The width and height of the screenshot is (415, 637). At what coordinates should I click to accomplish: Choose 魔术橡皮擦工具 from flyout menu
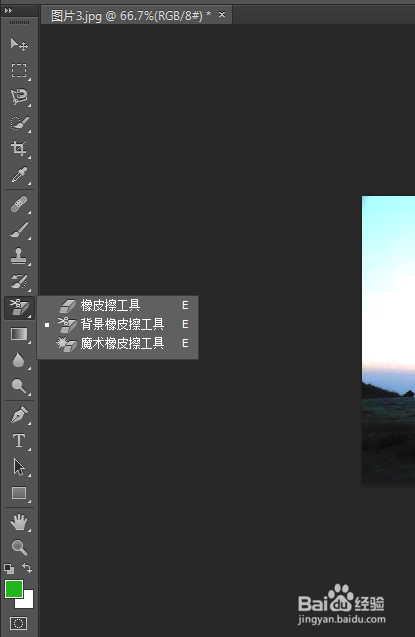pyautogui.click(x=117, y=343)
